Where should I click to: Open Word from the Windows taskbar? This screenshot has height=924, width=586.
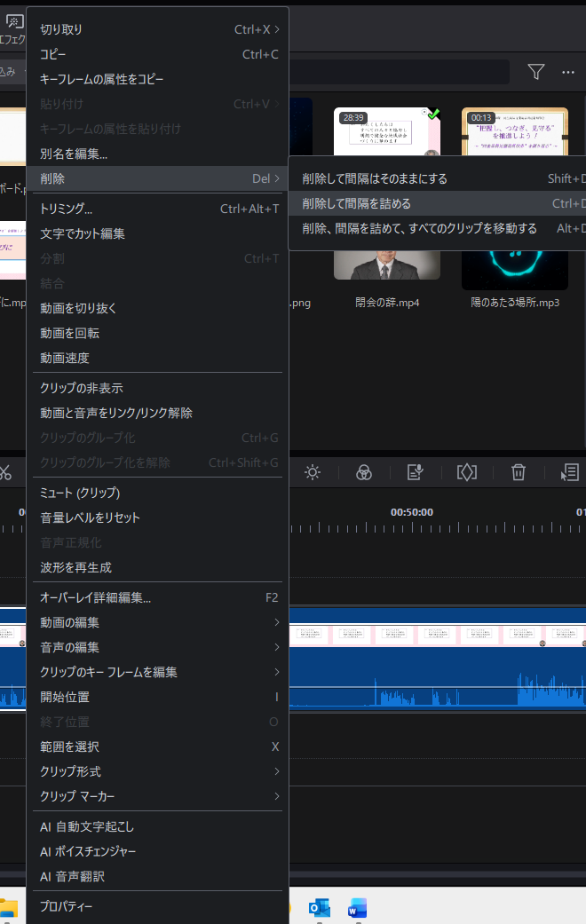click(x=357, y=907)
